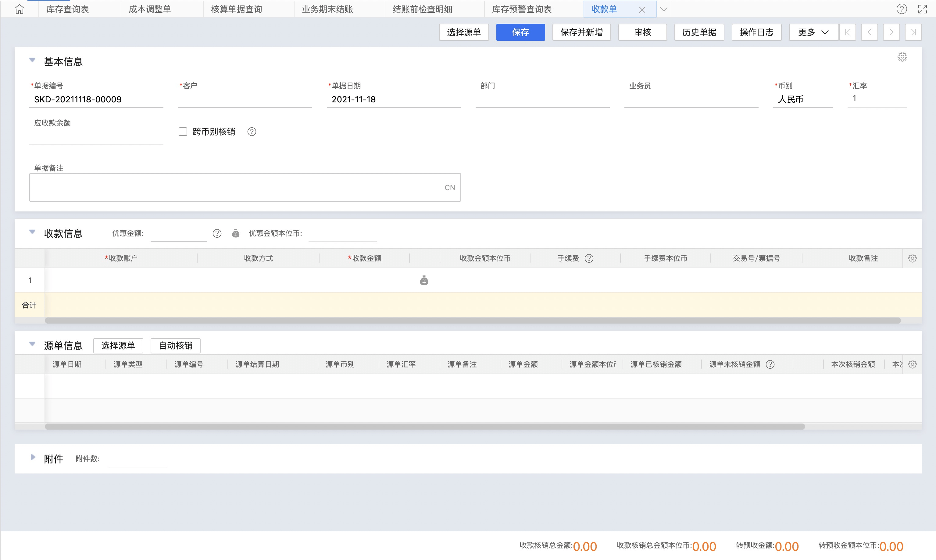This screenshot has height=560, width=936.
Task: Switch to 业务期末结账 tab
Action: pos(327,9)
